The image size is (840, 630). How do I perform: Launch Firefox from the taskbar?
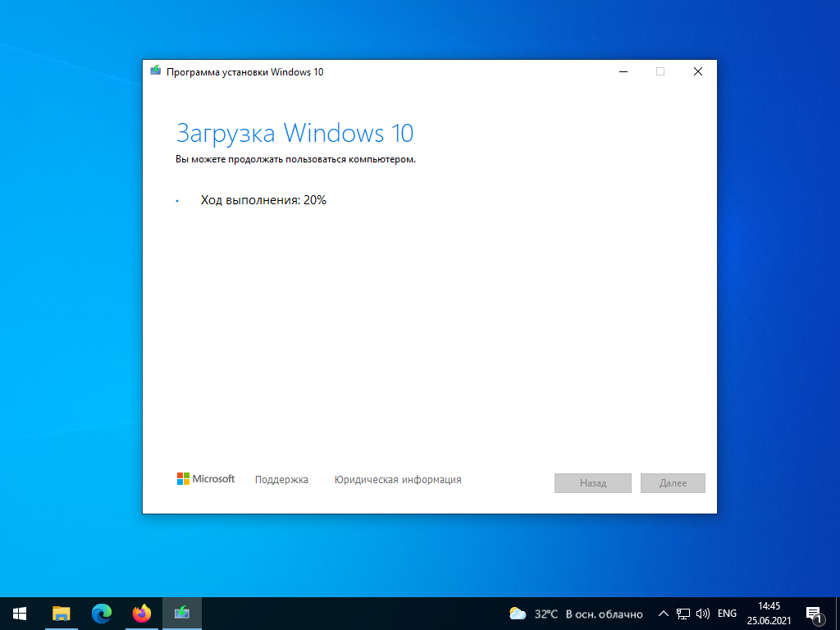(141, 614)
